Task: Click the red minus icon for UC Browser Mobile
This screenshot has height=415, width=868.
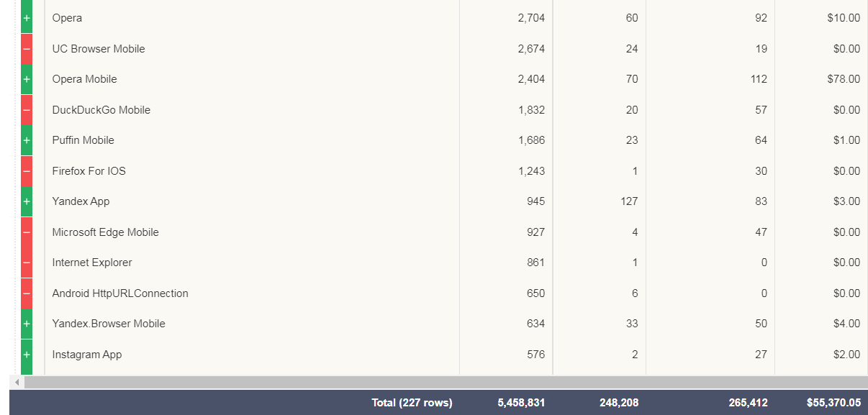Action: (27, 49)
